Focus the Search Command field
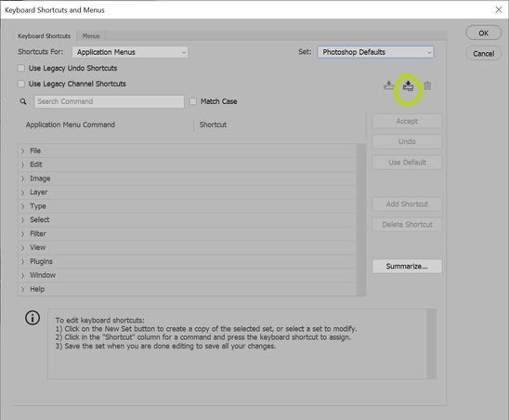 [x=110, y=101]
